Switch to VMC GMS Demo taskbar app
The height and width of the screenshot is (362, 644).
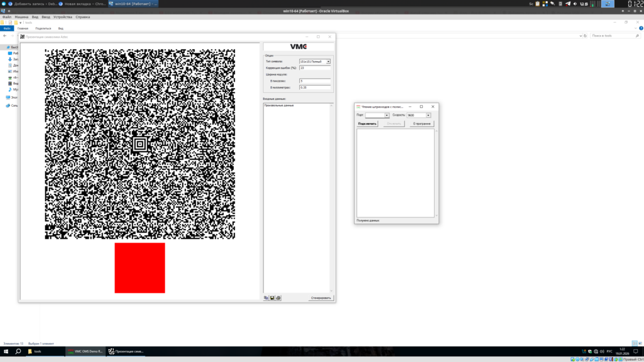84,351
